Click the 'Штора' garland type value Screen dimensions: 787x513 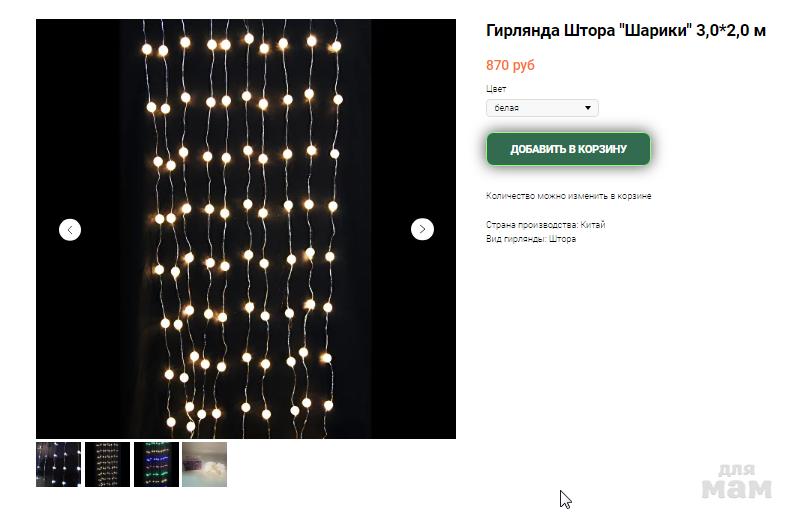[562, 239]
